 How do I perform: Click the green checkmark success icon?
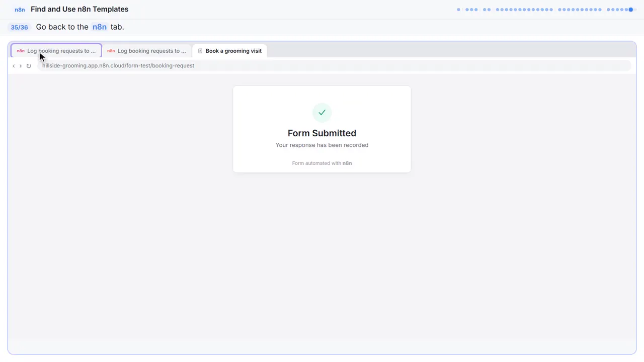click(322, 113)
